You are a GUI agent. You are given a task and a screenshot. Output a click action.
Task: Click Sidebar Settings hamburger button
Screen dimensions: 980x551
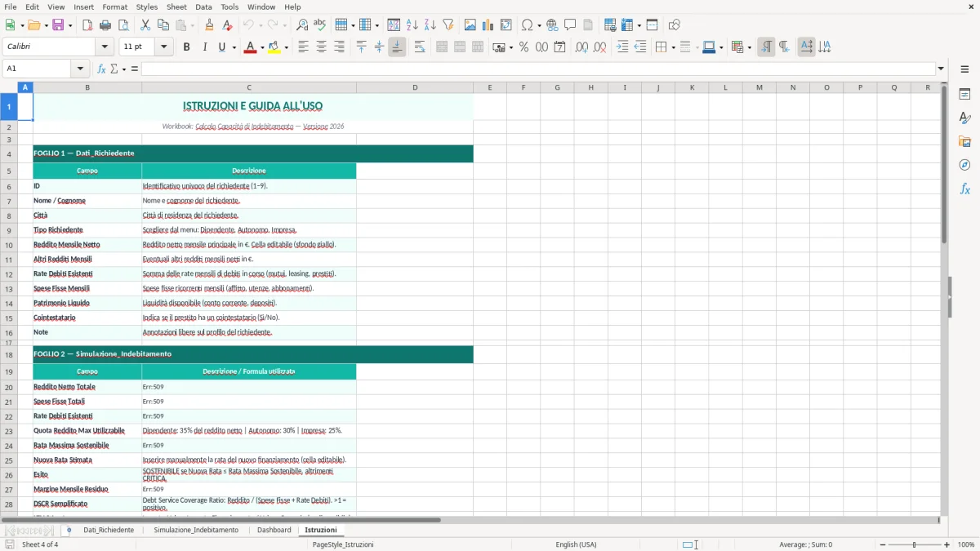pos(964,69)
